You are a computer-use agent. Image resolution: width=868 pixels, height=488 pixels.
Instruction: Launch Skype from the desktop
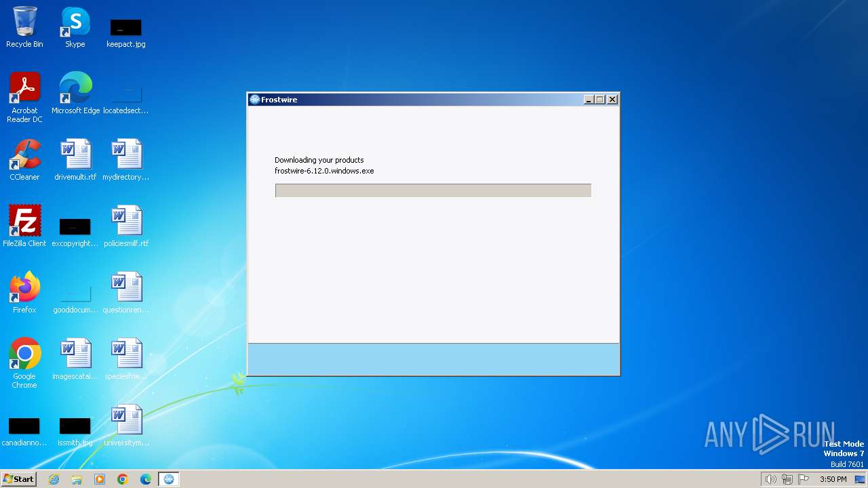pos(75,27)
